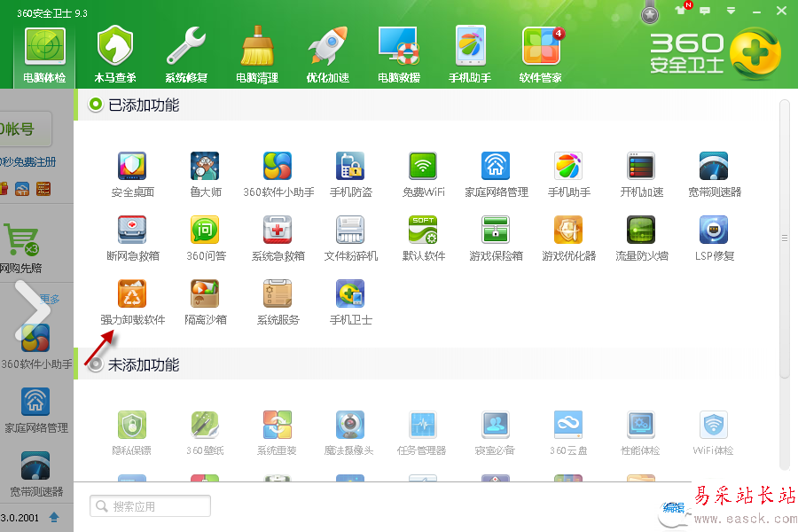Add 性能体检 feature
The image size is (798, 532).
[x=641, y=434]
